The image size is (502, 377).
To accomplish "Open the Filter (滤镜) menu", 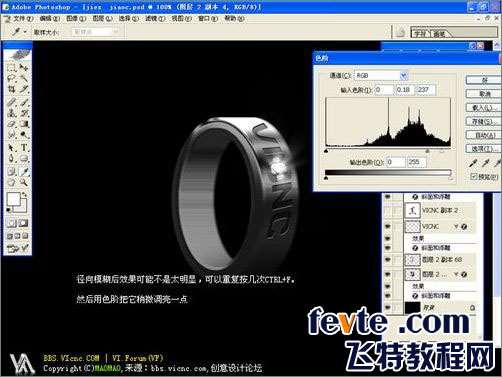I will coord(155,19).
